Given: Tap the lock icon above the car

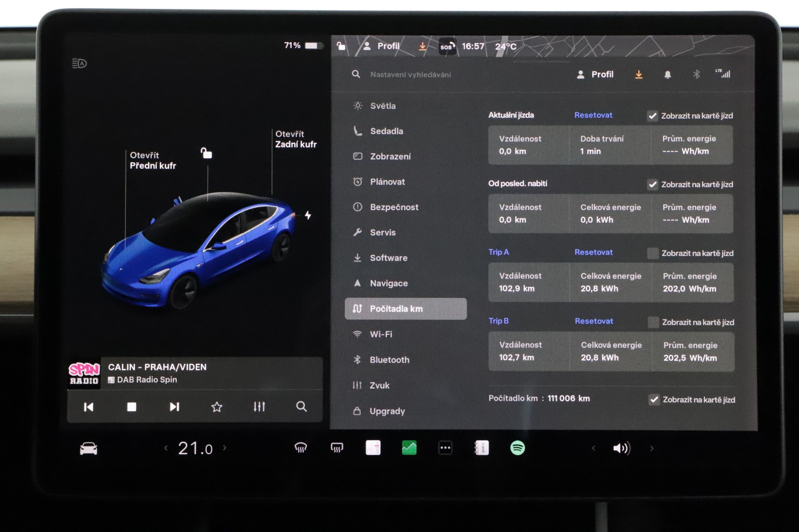Looking at the screenshot, I should tap(206, 153).
